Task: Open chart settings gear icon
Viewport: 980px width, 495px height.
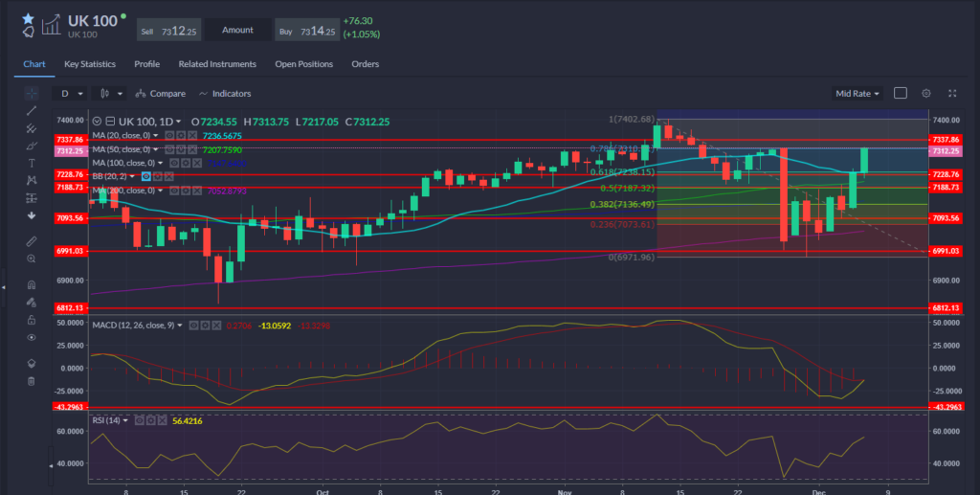Action: [x=926, y=93]
